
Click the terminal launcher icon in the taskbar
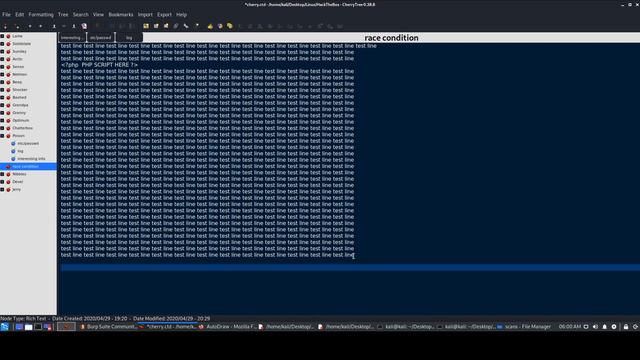click(x=38, y=327)
